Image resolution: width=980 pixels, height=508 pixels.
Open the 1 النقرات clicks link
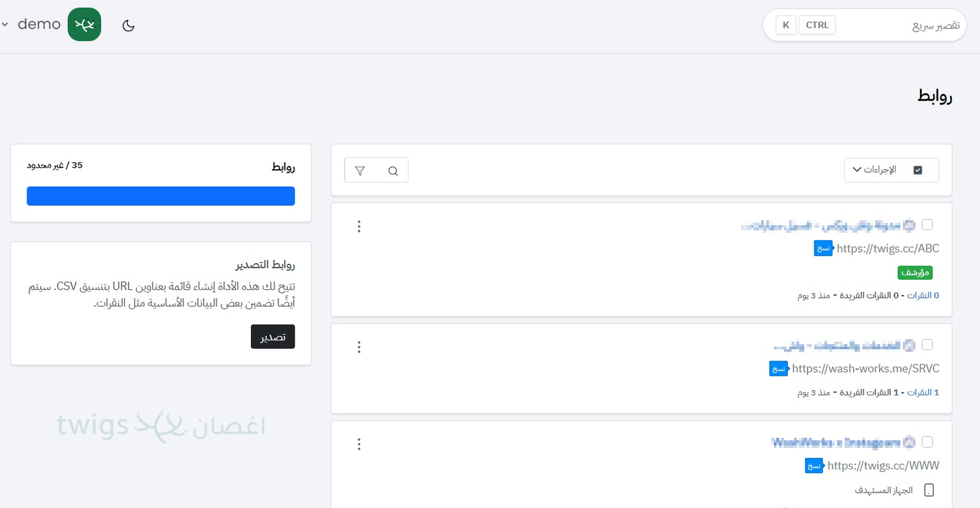click(x=922, y=393)
